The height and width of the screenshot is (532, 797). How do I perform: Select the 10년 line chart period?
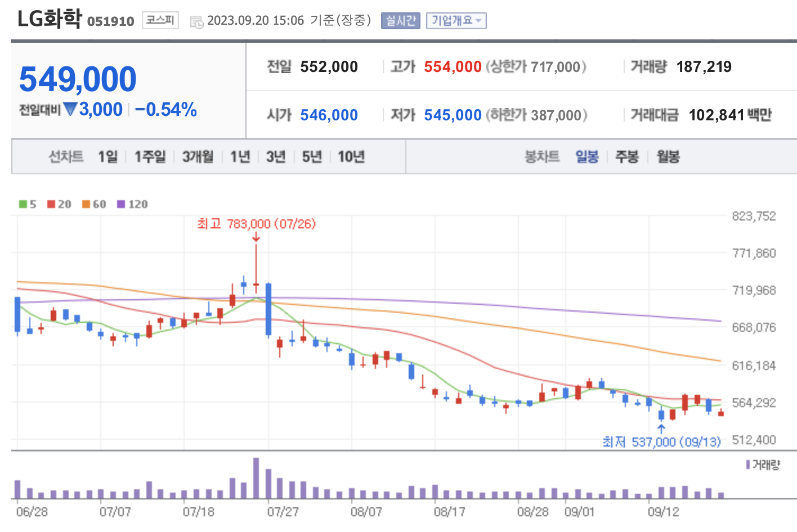point(351,156)
